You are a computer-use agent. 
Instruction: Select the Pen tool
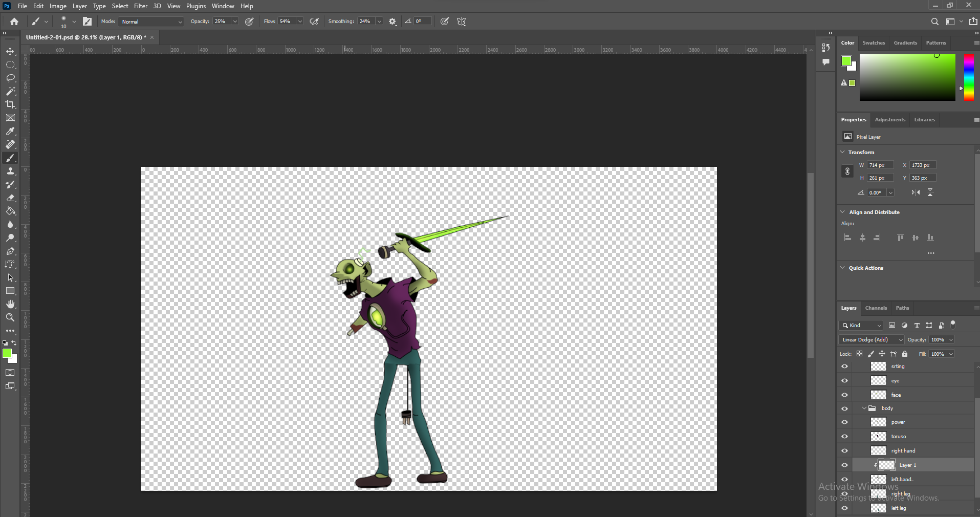(x=10, y=251)
